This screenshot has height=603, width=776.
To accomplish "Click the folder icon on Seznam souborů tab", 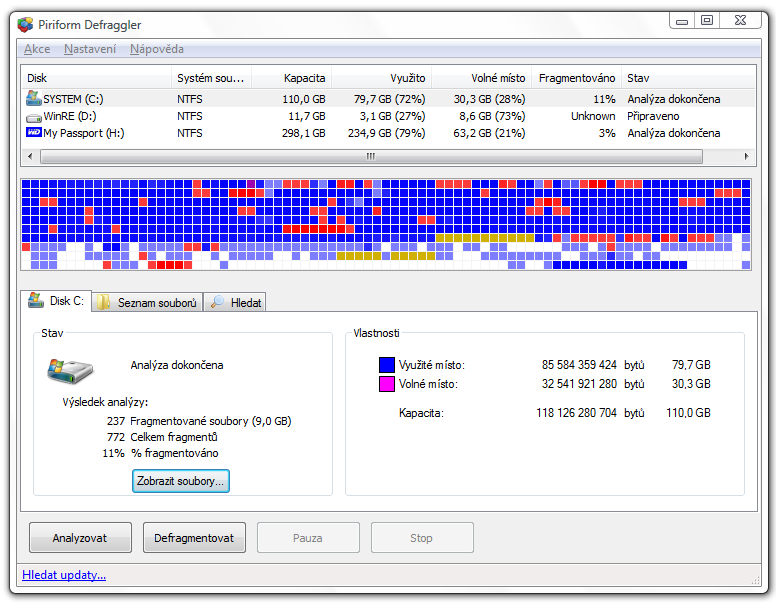I will 103,302.
